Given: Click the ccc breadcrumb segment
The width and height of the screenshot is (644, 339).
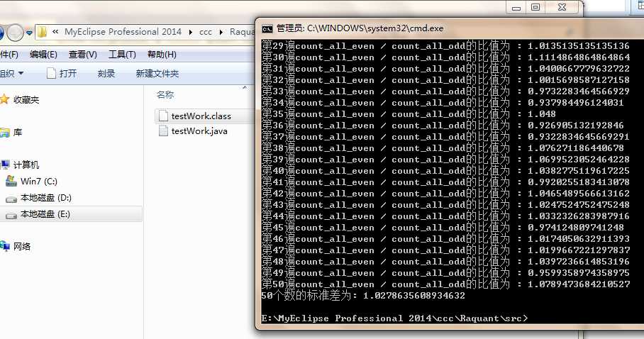Looking at the screenshot, I should (x=206, y=32).
